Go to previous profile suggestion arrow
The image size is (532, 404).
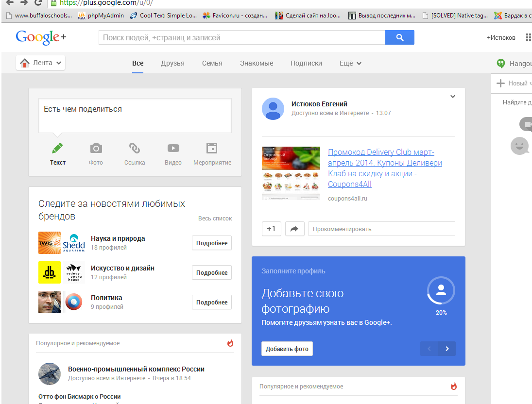pos(429,349)
